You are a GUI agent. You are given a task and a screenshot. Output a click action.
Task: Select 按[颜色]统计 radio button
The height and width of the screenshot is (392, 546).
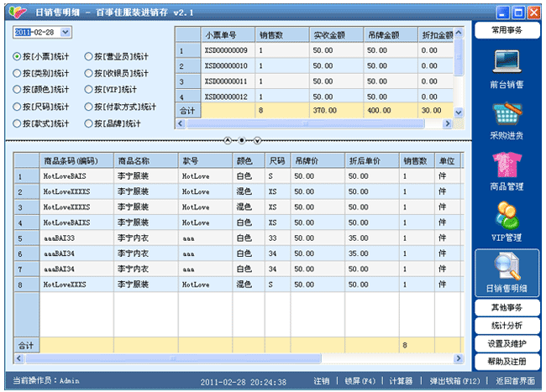point(16,90)
